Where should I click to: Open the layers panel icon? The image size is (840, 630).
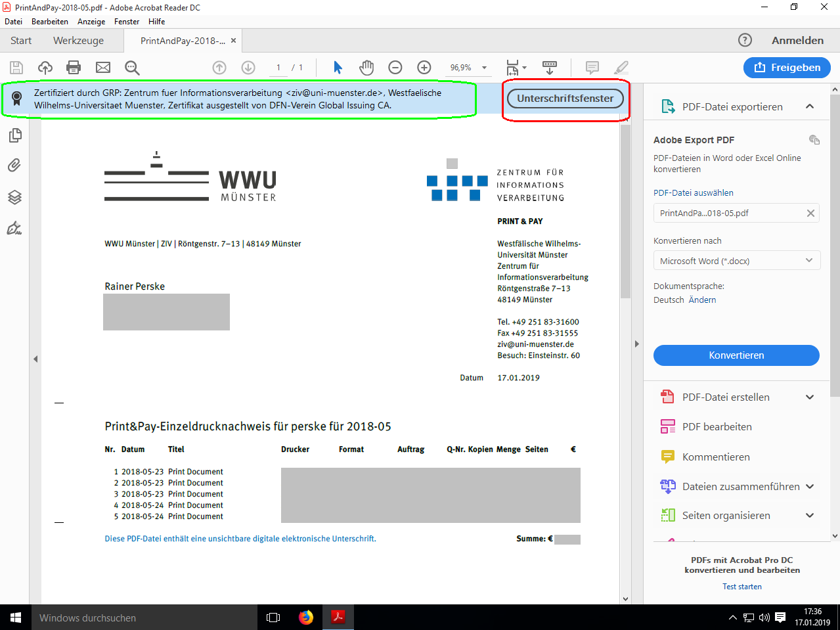pos(14,197)
